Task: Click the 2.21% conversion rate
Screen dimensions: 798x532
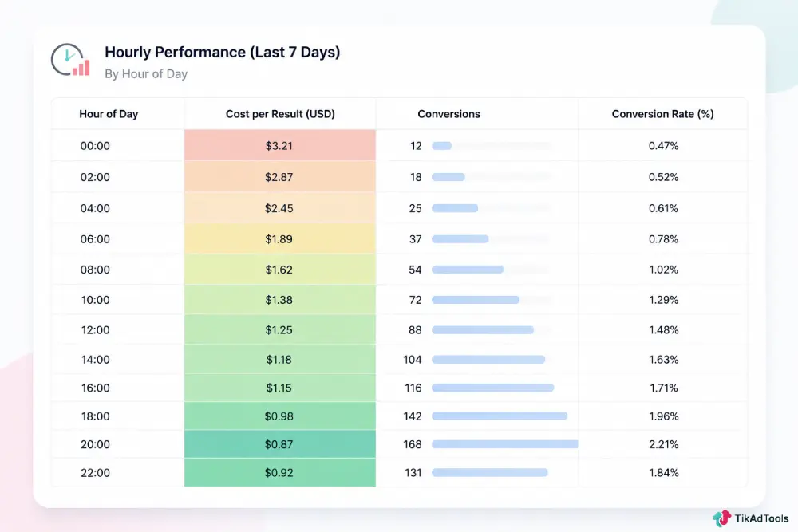Action: pos(663,444)
